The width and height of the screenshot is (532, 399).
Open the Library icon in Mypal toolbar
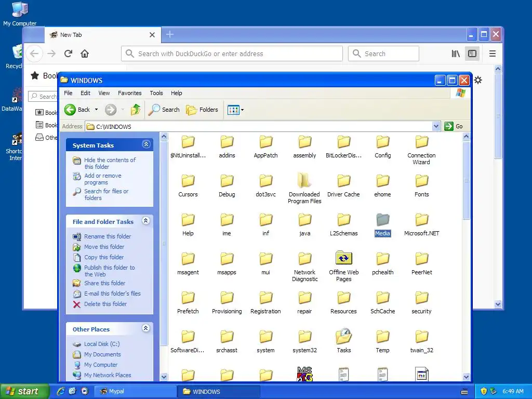click(x=455, y=54)
